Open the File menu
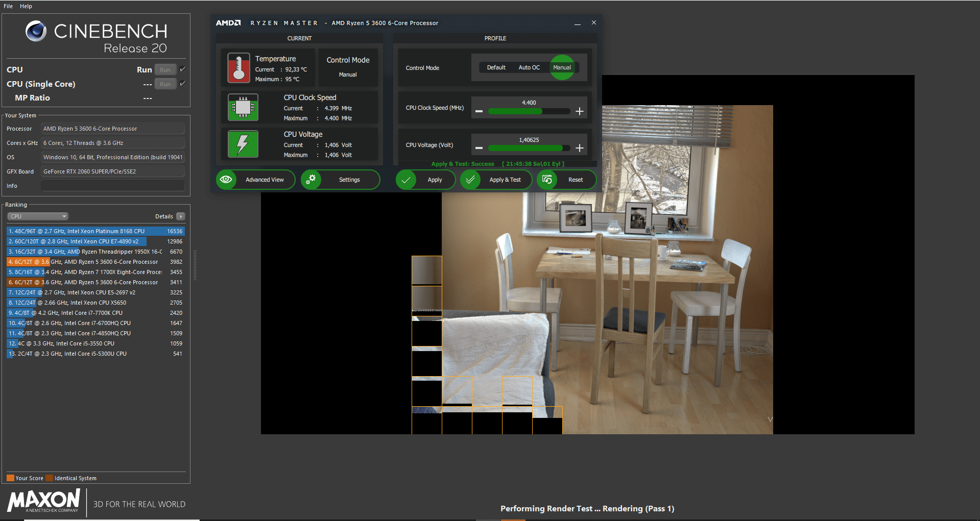Screen dimensions: 980x521 pos(8,6)
